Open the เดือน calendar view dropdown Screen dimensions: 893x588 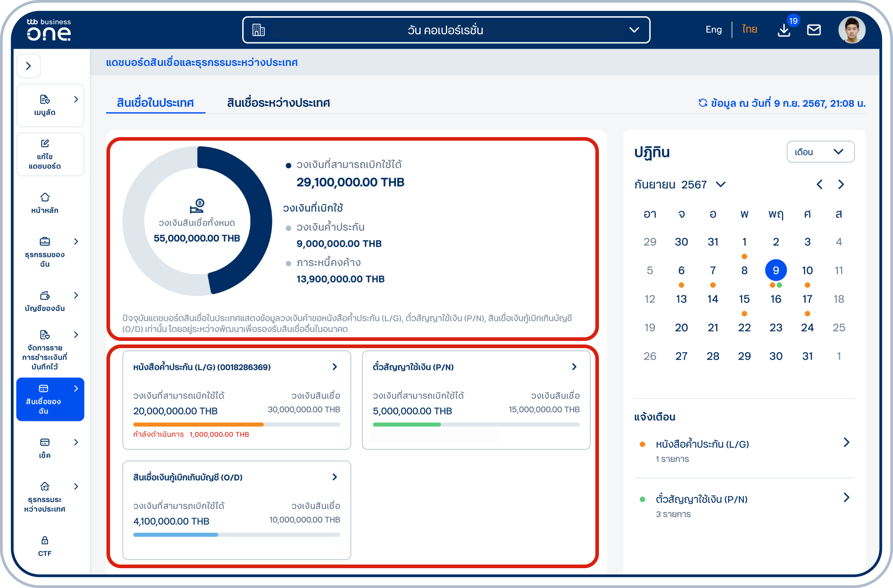pyautogui.click(x=820, y=152)
